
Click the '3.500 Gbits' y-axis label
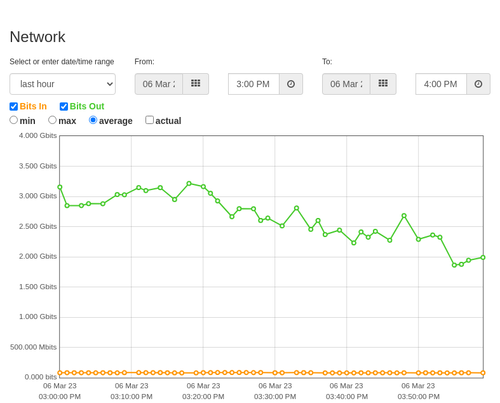pos(38,166)
